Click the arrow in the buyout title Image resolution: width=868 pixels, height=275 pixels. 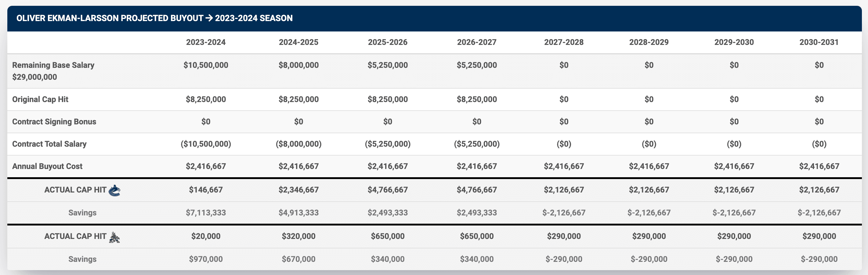(x=209, y=18)
